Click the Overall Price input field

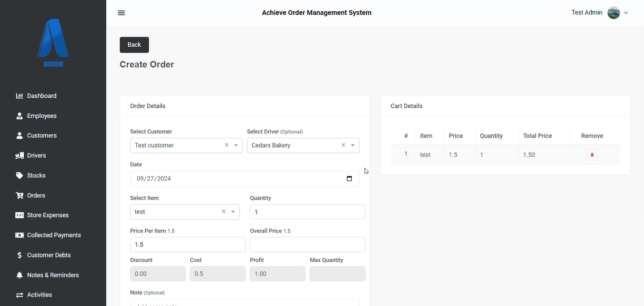click(307, 245)
